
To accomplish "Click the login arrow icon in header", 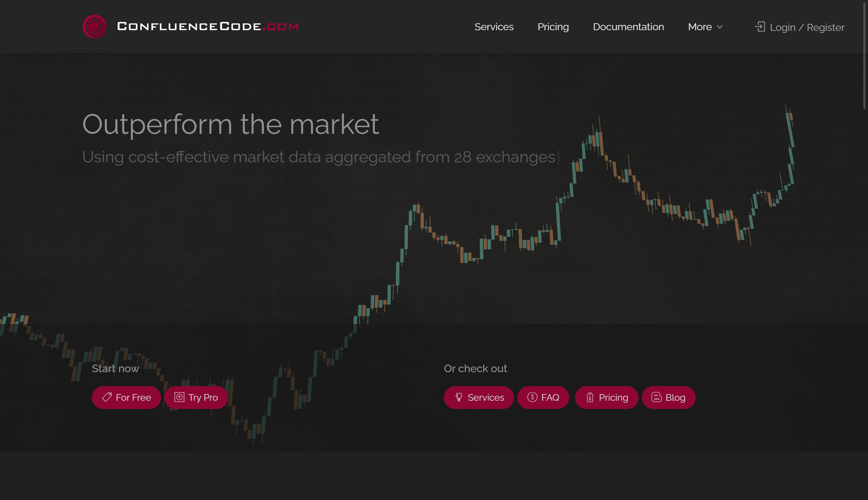I will pos(760,27).
